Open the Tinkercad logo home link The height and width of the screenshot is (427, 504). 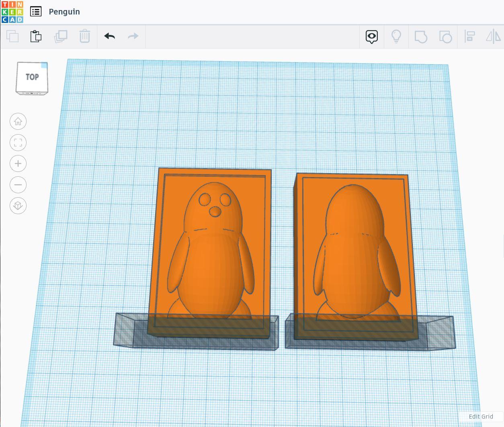[x=12, y=12]
